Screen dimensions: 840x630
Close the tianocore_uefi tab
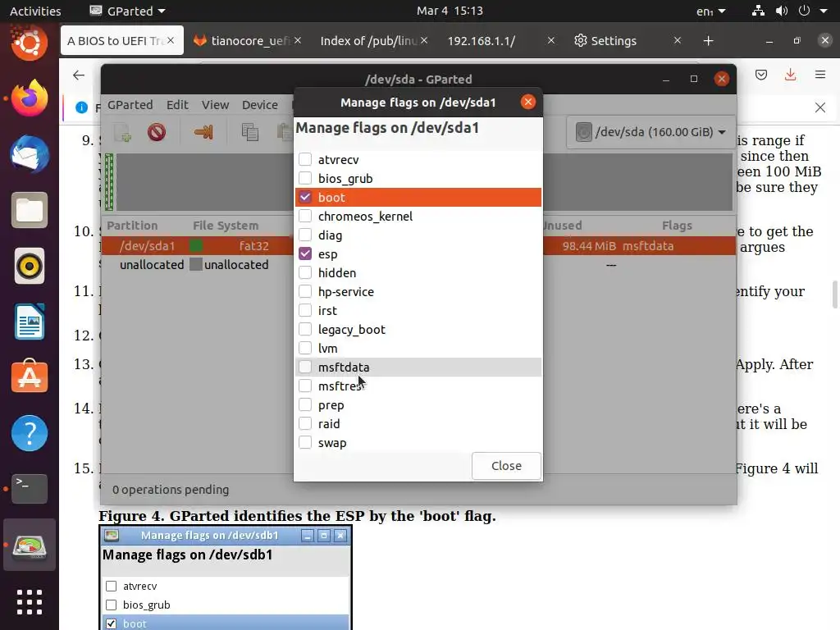298,40
